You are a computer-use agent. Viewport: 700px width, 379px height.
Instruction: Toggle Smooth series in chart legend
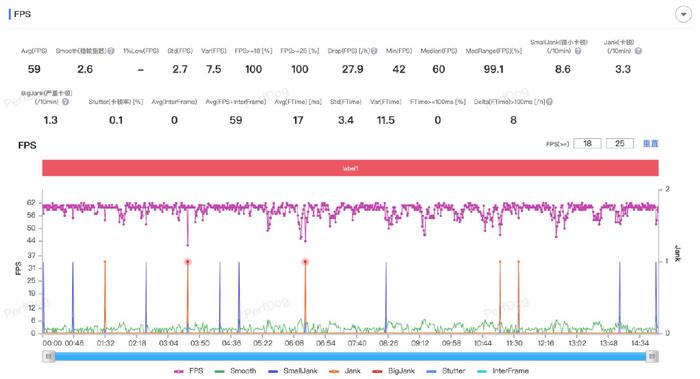236,371
